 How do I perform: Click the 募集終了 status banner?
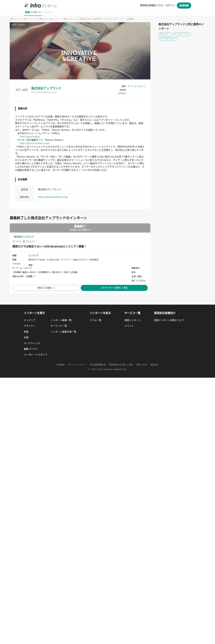[80, 228]
